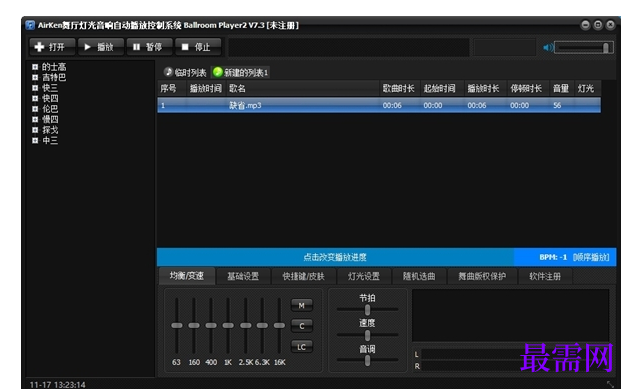Expand the 快三 tree node

pyautogui.click(x=35, y=88)
